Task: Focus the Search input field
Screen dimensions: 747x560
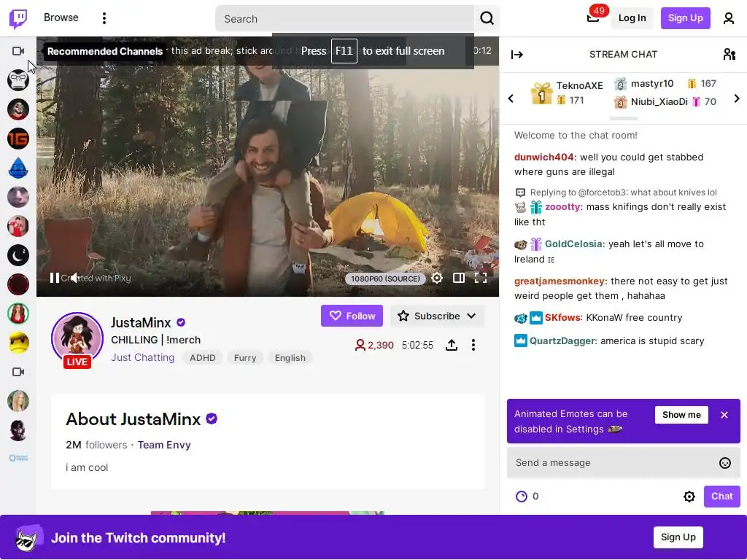Action: click(344, 18)
